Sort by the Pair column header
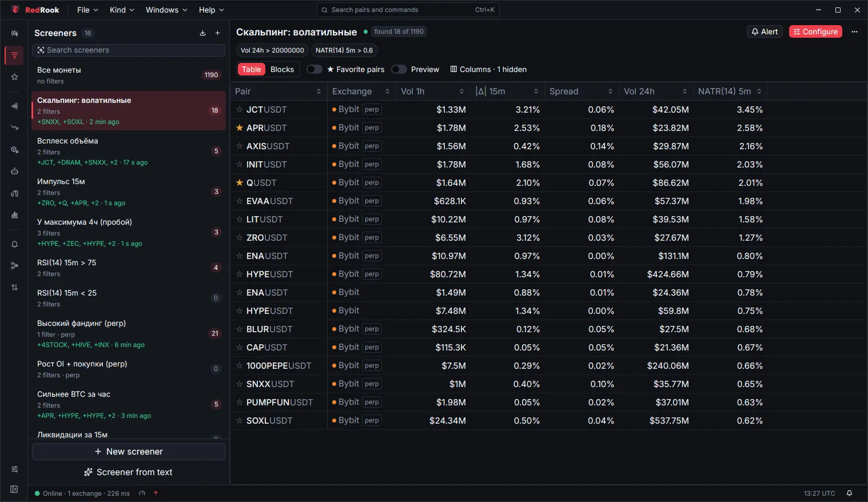868x502 pixels. (x=278, y=91)
